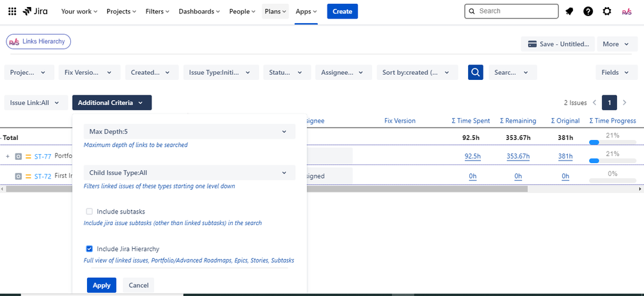
Task: Go to previous page arrow
Action: [594, 103]
